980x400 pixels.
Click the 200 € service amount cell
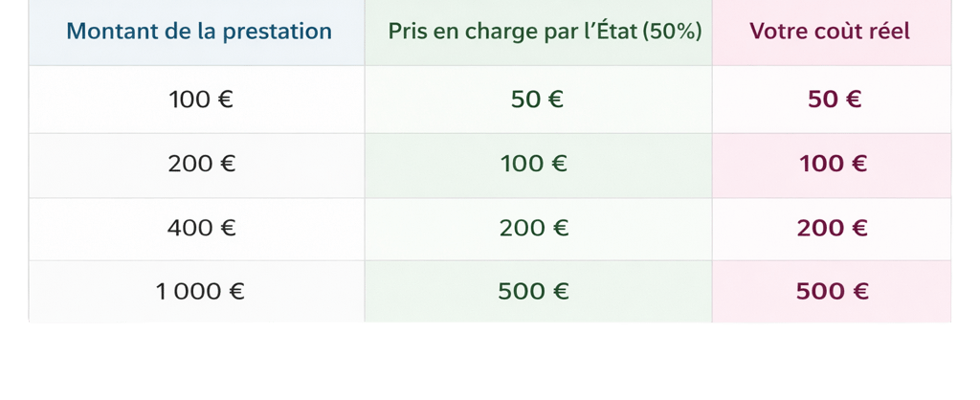[201, 164]
